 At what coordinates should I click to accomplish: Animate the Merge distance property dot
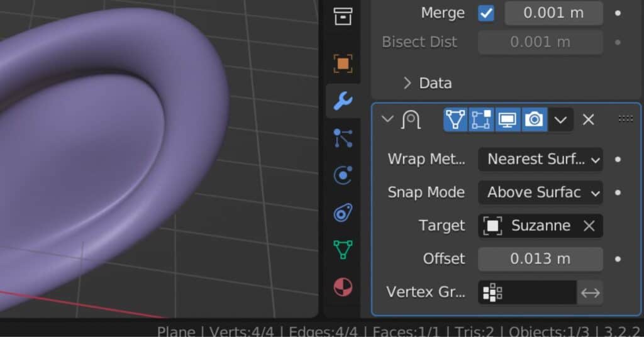click(x=618, y=13)
